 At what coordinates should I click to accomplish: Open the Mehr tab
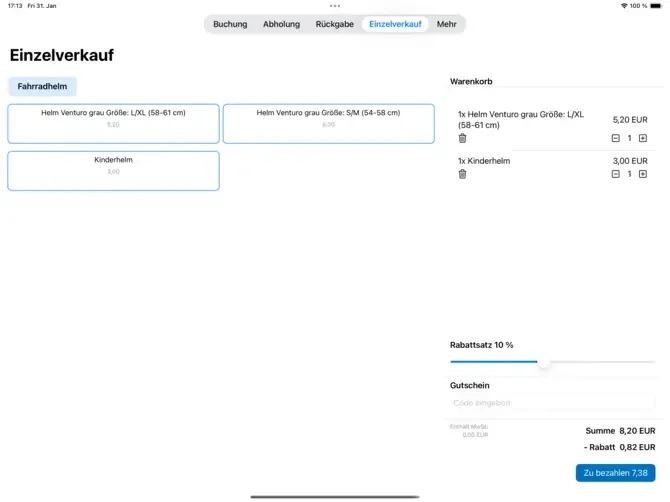pyautogui.click(x=447, y=24)
